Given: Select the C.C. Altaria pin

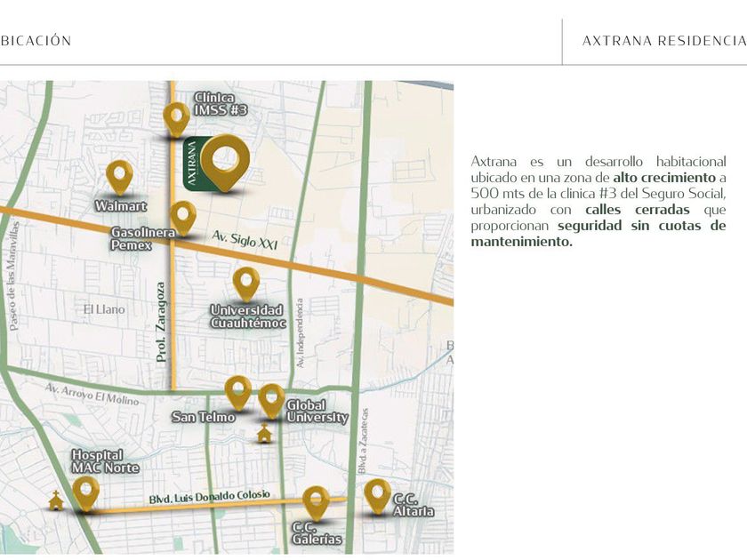Looking at the screenshot, I should coord(378,497).
